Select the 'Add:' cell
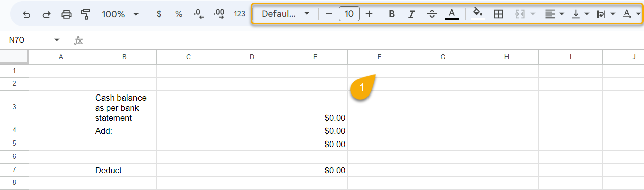The height and width of the screenshot is (190, 644). click(x=125, y=131)
